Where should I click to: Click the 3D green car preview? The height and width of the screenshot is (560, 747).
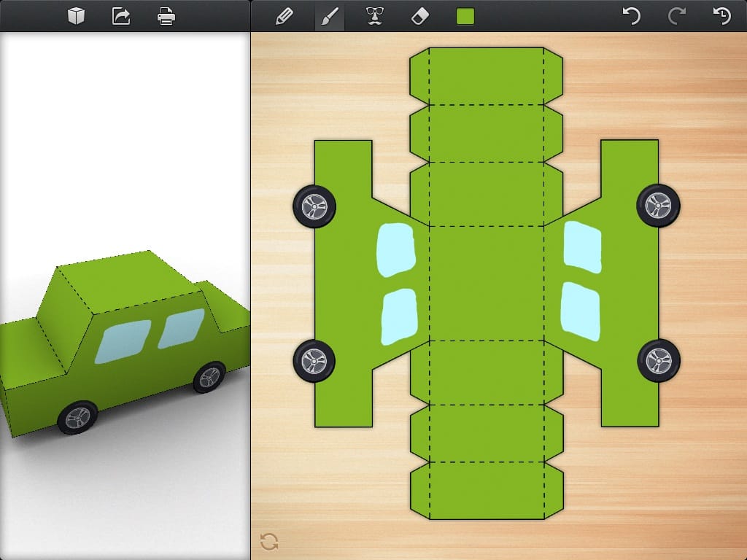(x=124, y=343)
